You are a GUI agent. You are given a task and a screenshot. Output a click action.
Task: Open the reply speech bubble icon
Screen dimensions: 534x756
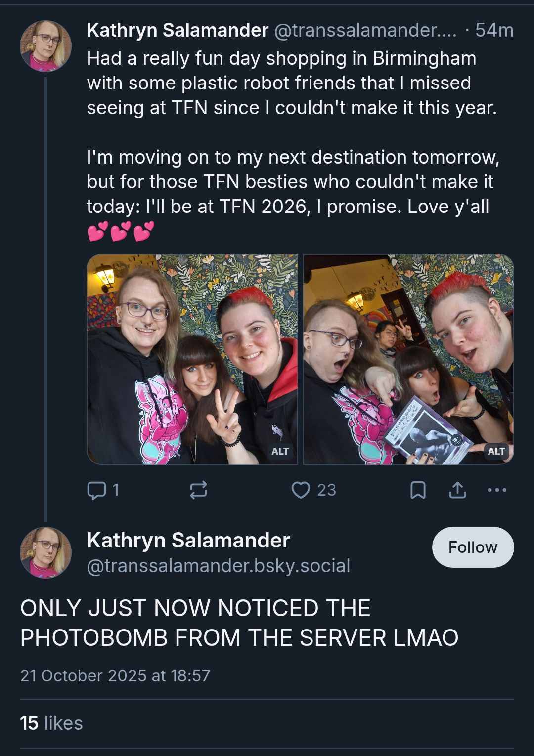click(96, 490)
